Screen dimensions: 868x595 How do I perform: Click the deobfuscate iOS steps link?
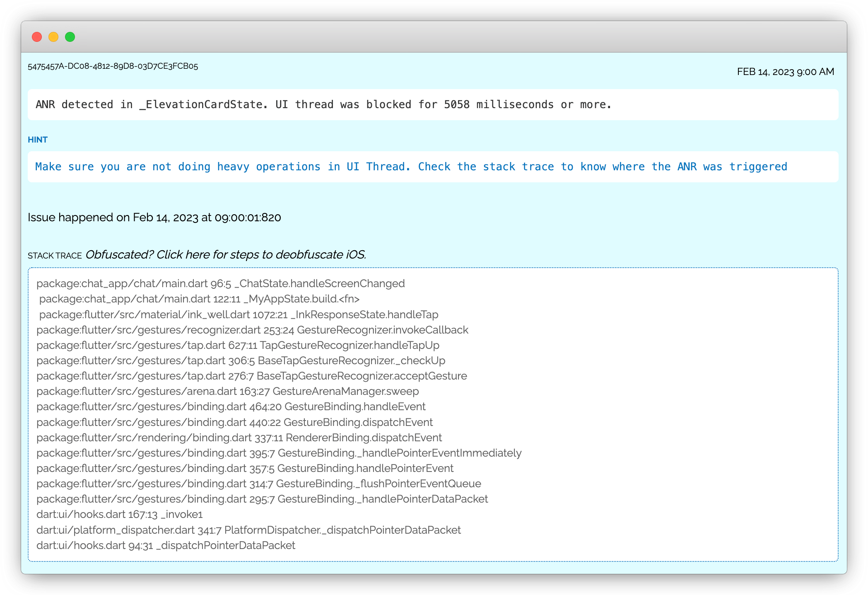226,254
